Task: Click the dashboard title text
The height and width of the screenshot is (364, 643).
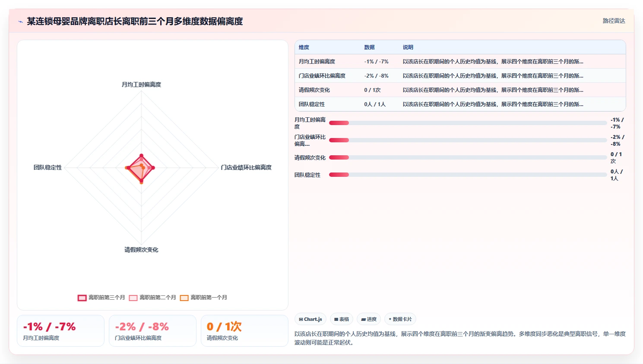Action: tap(135, 21)
